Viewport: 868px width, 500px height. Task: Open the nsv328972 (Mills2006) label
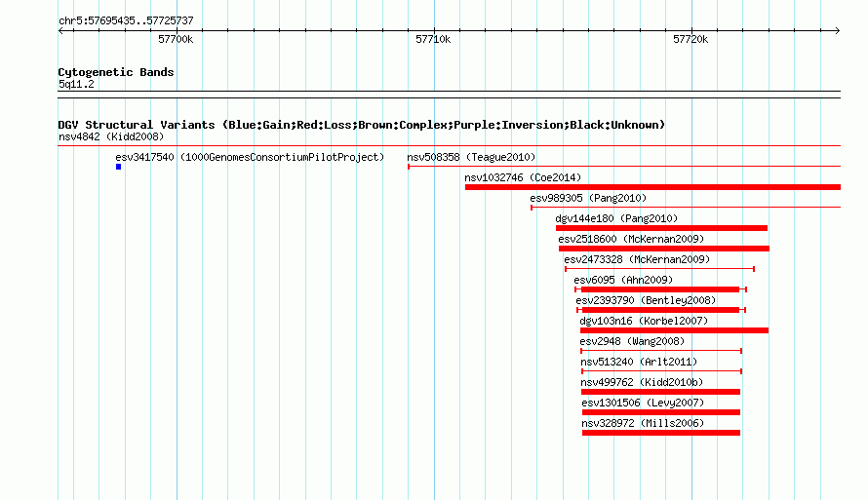pos(643,423)
